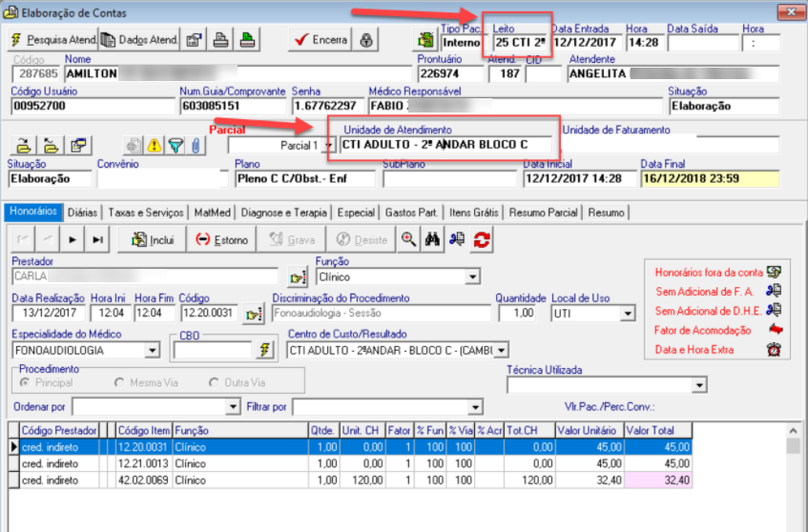Click the printer icon in top toolbar
Image resolution: width=808 pixels, height=532 pixels.
tap(220, 40)
